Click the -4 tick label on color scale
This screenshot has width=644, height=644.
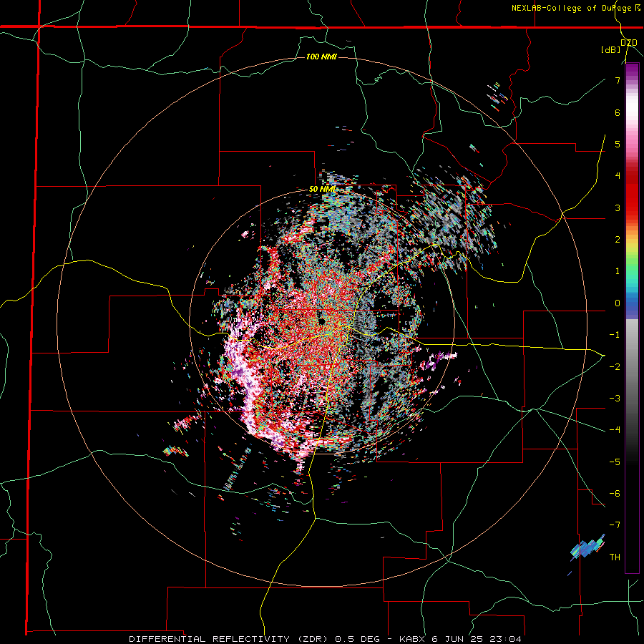pos(615,430)
